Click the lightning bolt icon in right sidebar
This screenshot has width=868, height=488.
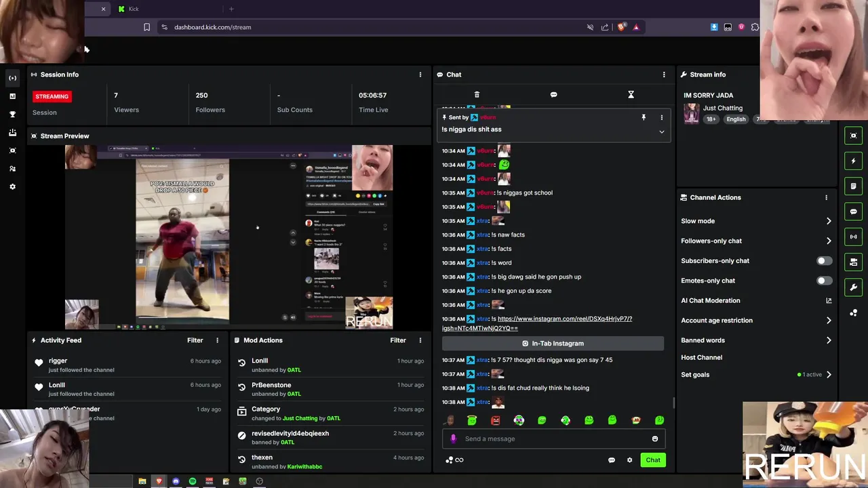pos(854,161)
